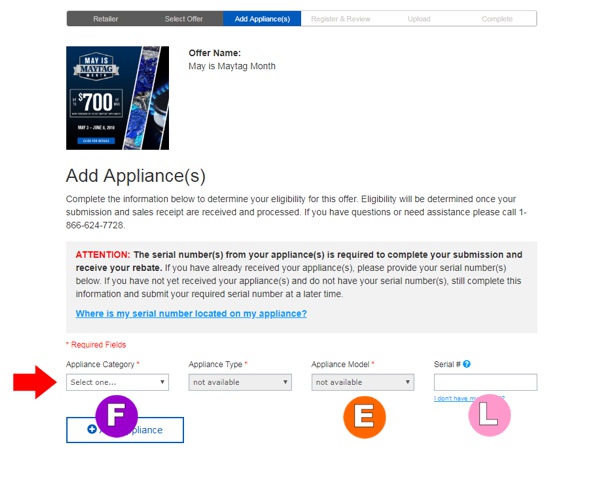
Task: Click the Complete step in progress bar
Action: pos(497,19)
